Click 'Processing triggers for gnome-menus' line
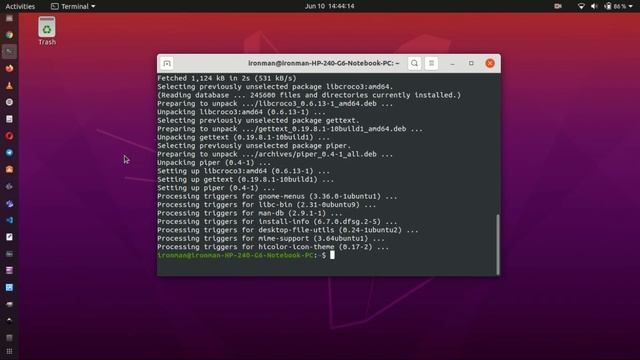 [x=277, y=196]
